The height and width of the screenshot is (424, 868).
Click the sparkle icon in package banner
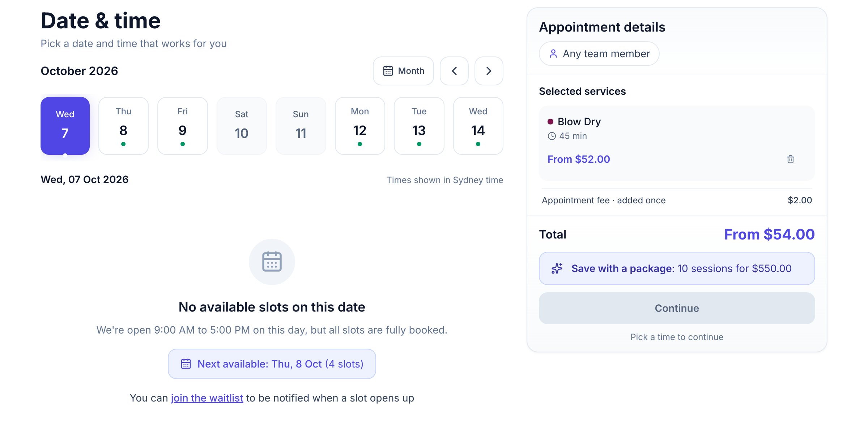point(557,268)
